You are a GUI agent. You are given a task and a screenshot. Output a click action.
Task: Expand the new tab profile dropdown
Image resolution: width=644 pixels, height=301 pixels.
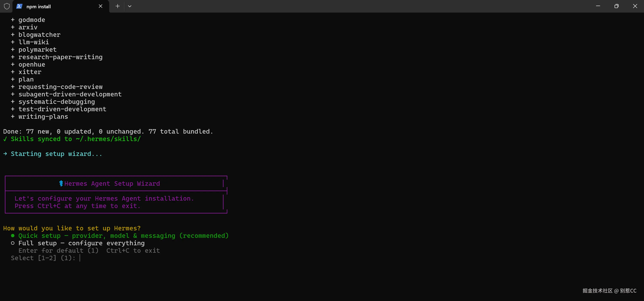(129, 6)
